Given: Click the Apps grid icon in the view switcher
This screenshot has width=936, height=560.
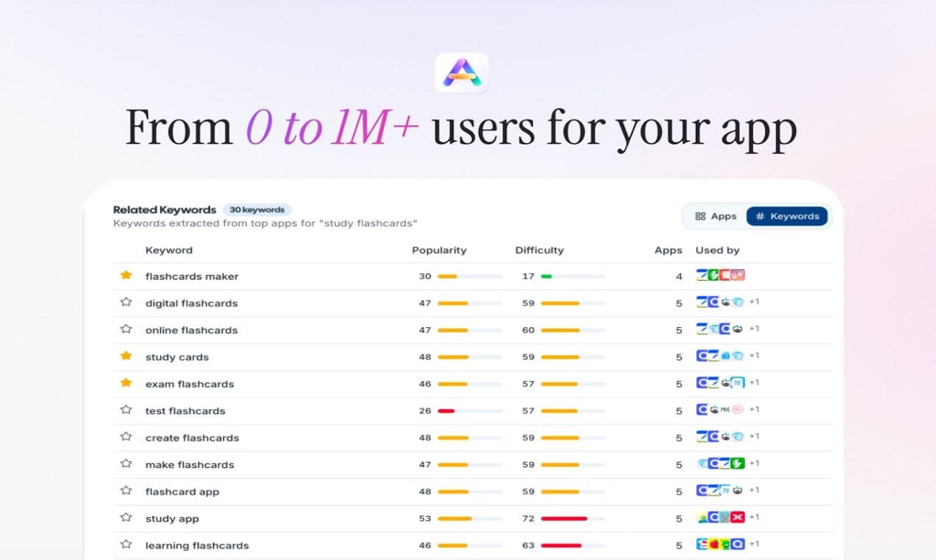Looking at the screenshot, I should (700, 216).
